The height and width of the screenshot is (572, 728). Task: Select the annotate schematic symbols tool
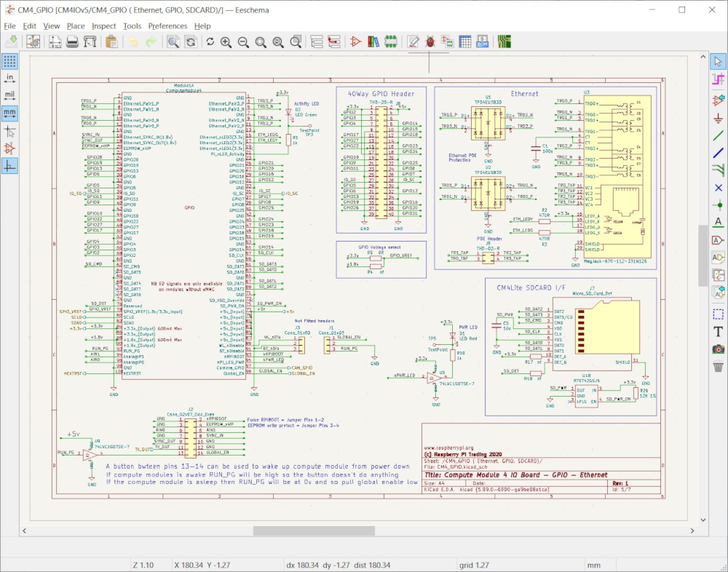[413, 41]
